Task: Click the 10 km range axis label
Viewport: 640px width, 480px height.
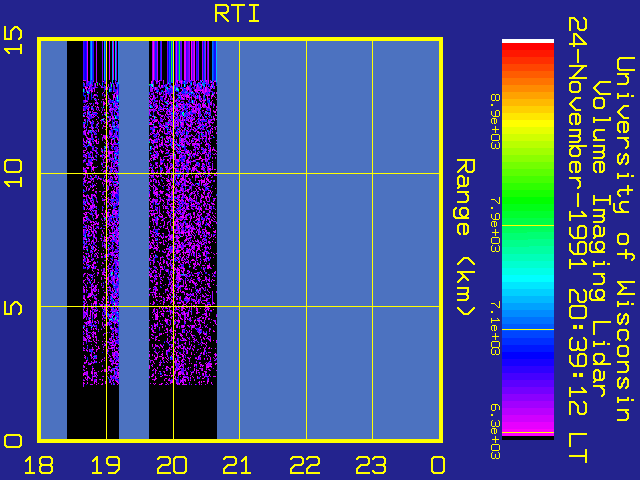Action: click(13, 173)
